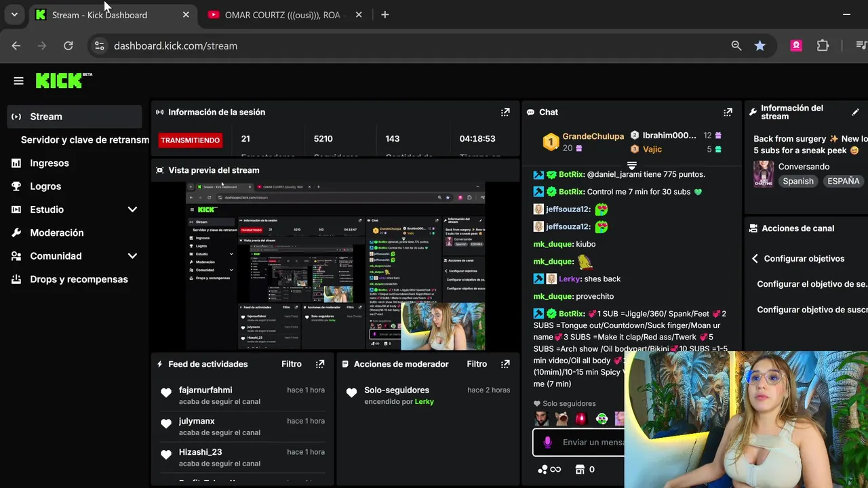Open the chat shop icon
The height and width of the screenshot is (488, 868).
coord(580,469)
